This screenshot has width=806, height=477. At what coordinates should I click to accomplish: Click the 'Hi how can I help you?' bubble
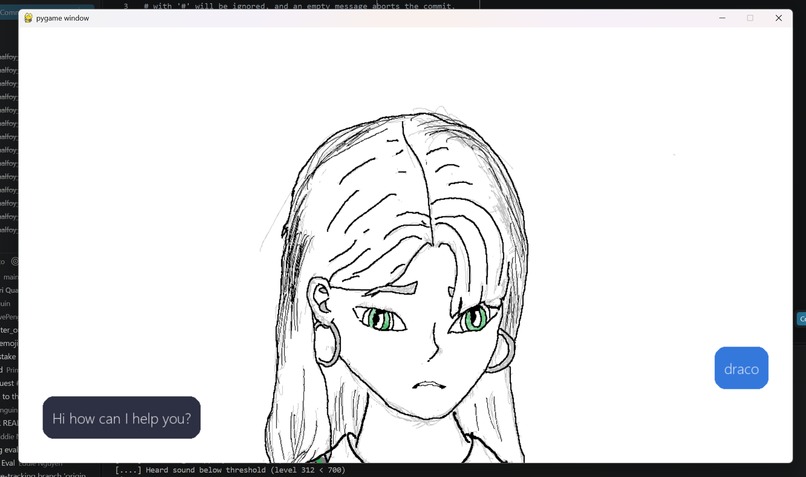click(121, 417)
